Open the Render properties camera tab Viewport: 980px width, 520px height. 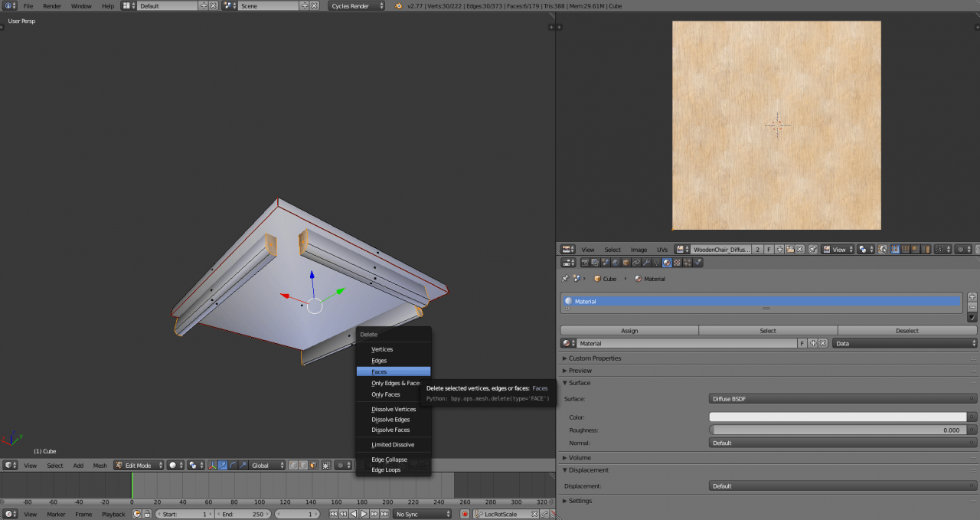(x=586, y=263)
